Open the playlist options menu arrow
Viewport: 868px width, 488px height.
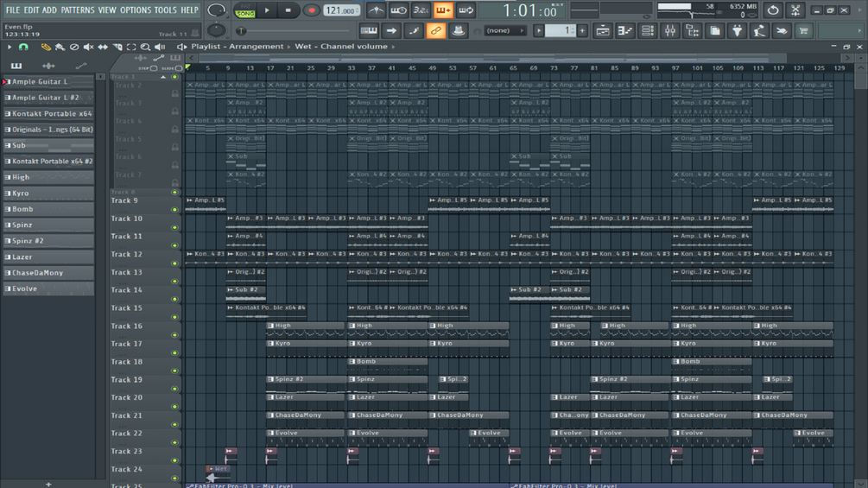tap(9, 47)
